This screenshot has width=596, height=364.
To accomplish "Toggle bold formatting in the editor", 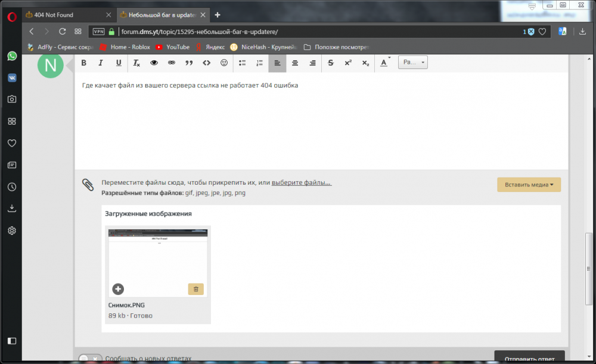I will [83, 63].
